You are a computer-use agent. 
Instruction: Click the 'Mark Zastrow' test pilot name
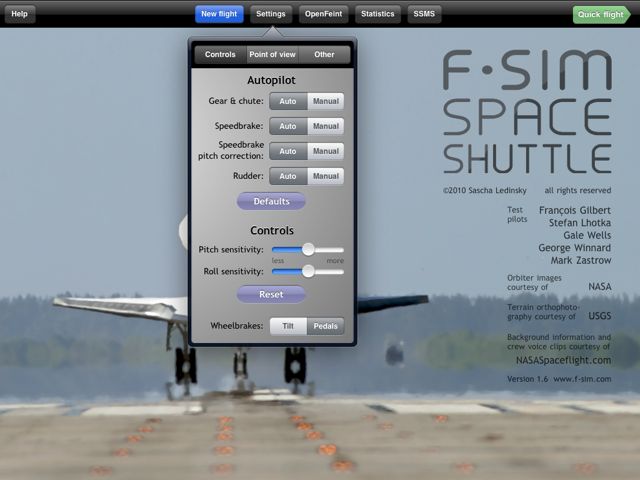pyautogui.click(x=581, y=260)
